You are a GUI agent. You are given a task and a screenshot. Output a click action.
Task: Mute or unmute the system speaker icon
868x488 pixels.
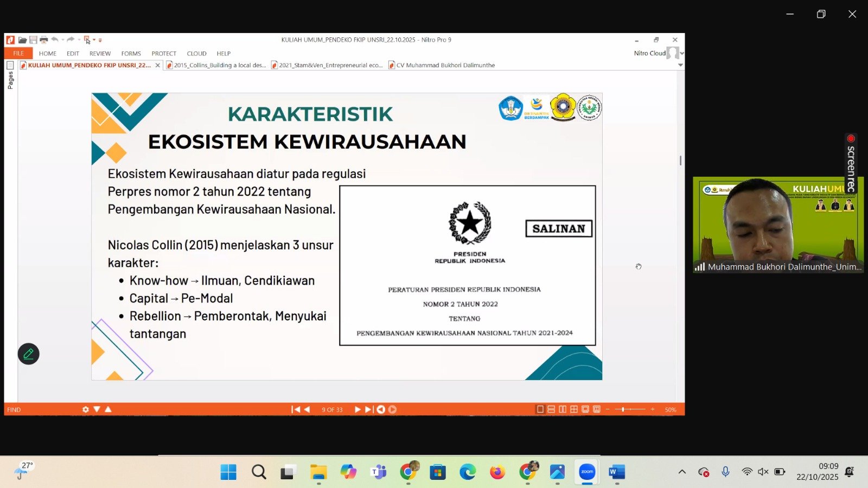click(x=763, y=472)
